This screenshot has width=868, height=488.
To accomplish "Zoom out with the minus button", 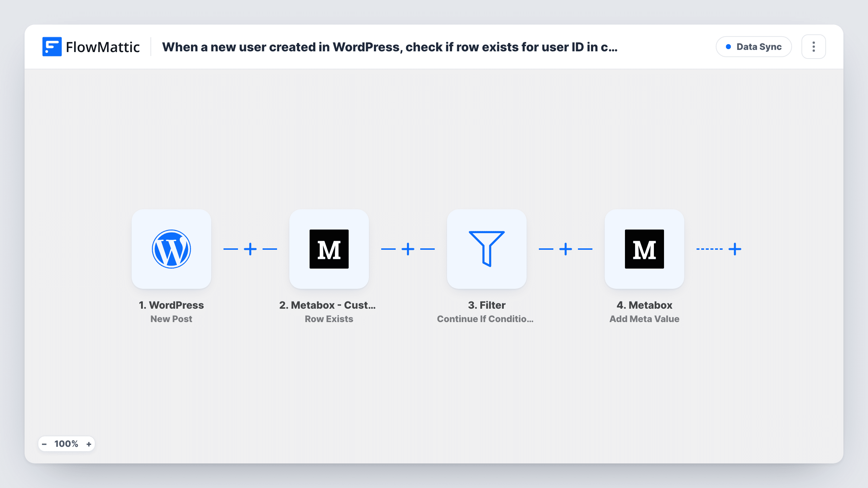I will click(x=44, y=444).
